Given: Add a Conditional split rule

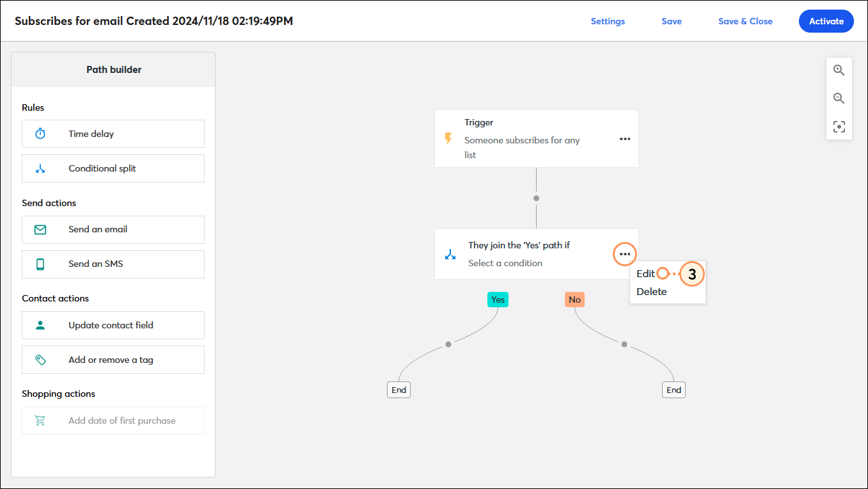Looking at the screenshot, I should pos(113,168).
